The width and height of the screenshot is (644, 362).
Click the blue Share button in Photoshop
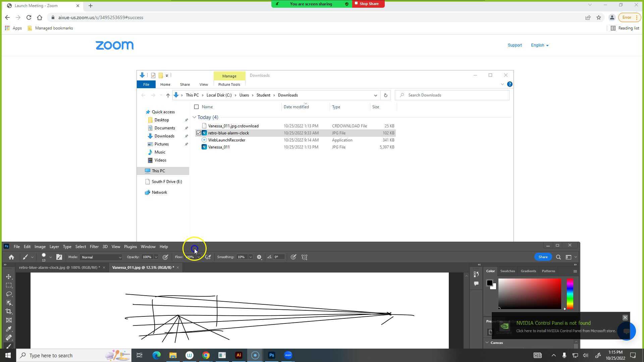click(x=543, y=257)
